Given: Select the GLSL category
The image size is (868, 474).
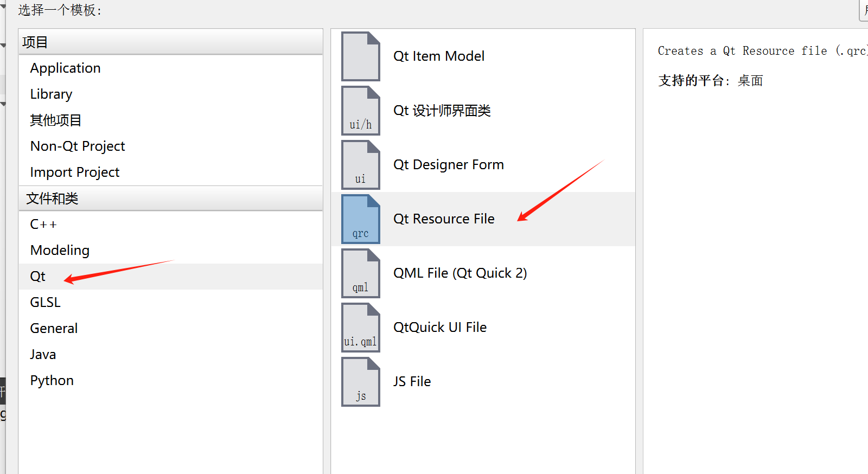Looking at the screenshot, I should 171,303.
